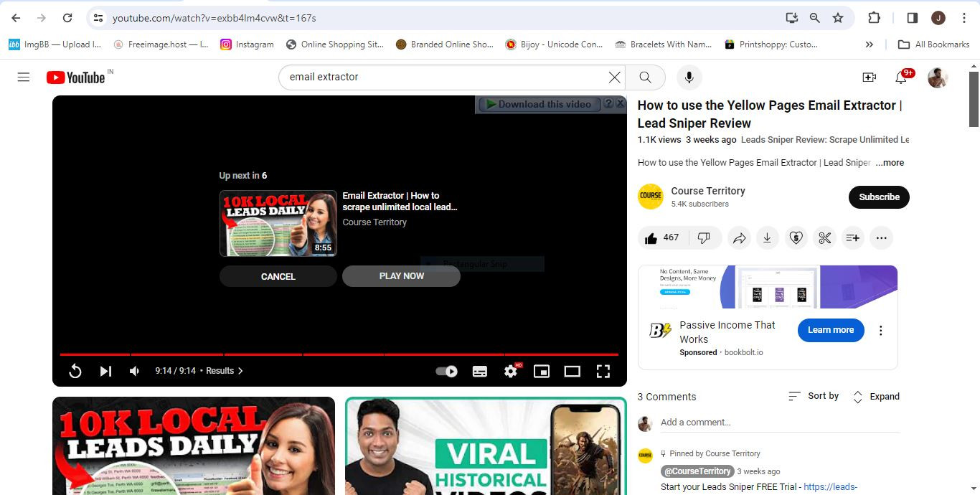The image size is (980, 495).
Task: Cancel the upcoming autoplay video
Action: tap(278, 276)
